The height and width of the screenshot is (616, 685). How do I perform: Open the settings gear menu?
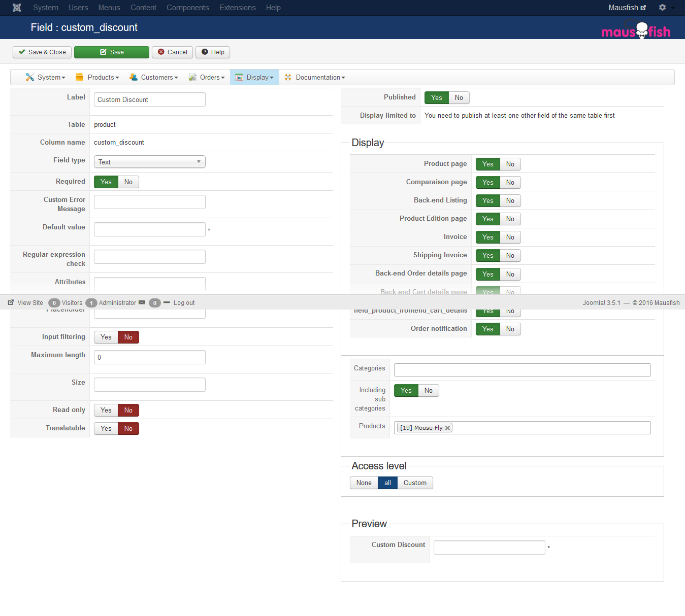tap(662, 8)
